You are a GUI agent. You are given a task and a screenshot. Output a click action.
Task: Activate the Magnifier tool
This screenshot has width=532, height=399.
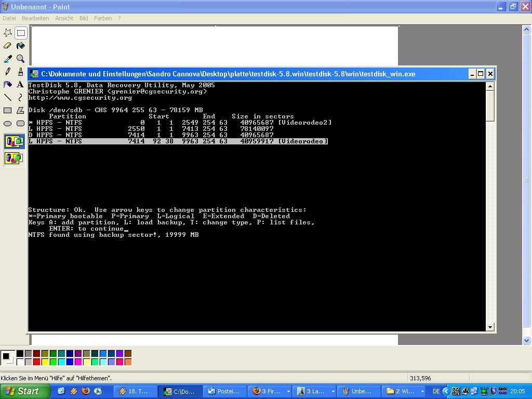pos(21,59)
